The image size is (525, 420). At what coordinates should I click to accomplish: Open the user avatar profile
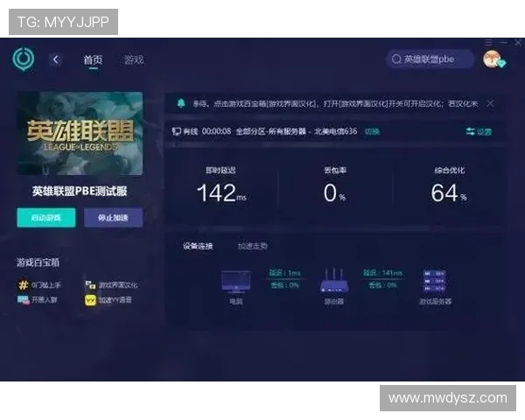[493, 59]
